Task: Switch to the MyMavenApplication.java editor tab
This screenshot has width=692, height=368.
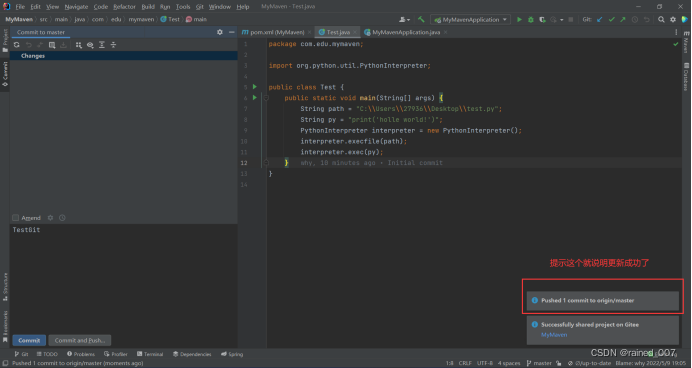Action: tap(406, 32)
